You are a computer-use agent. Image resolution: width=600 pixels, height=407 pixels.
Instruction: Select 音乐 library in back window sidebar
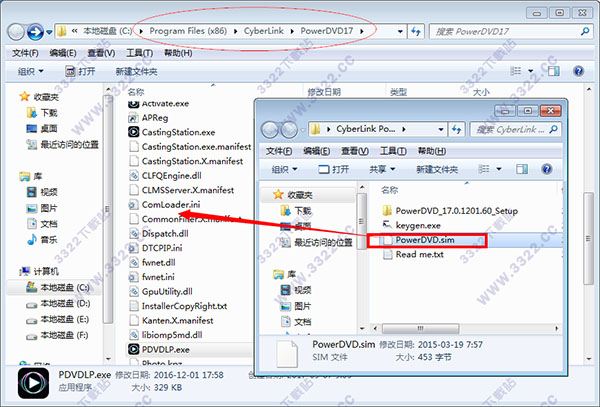(x=42, y=240)
